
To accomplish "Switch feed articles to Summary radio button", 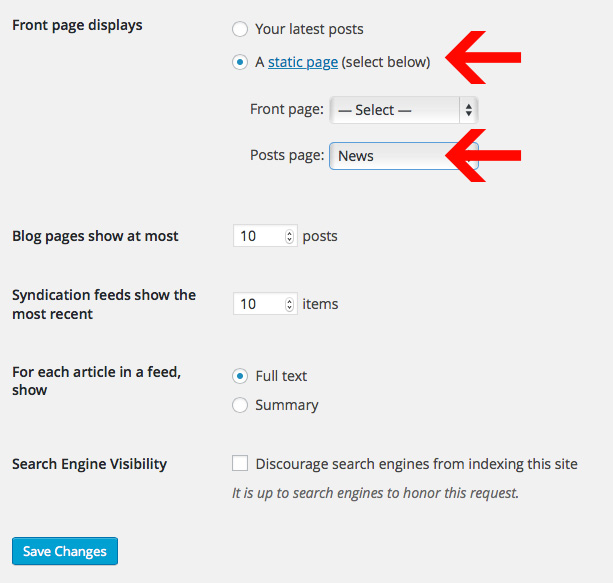I will (x=240, y=405).
